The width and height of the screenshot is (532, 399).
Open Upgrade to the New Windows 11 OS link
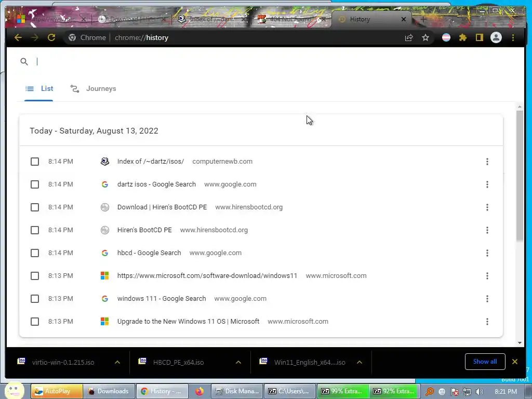[188, 321]
